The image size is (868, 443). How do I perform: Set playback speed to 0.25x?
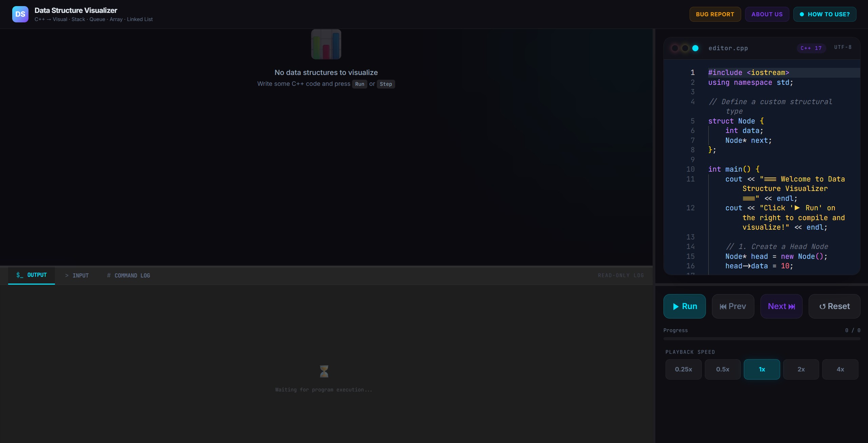pyautogui.click(x=683, y=369)
